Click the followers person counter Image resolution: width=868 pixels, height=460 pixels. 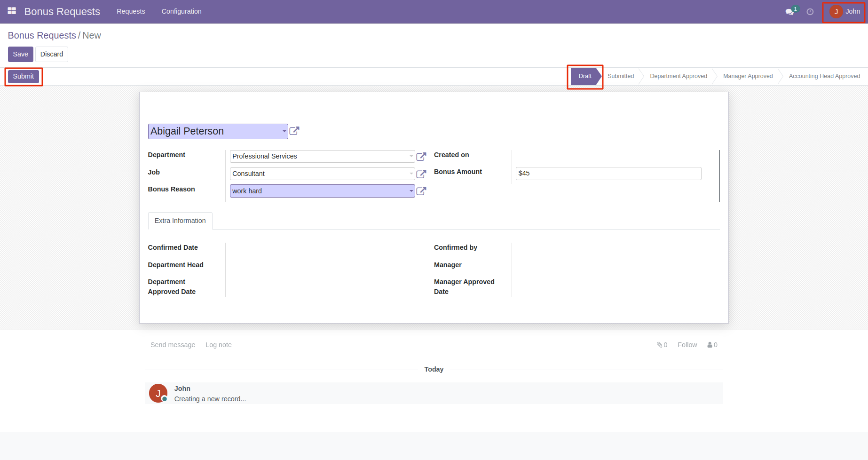(712, 345)
